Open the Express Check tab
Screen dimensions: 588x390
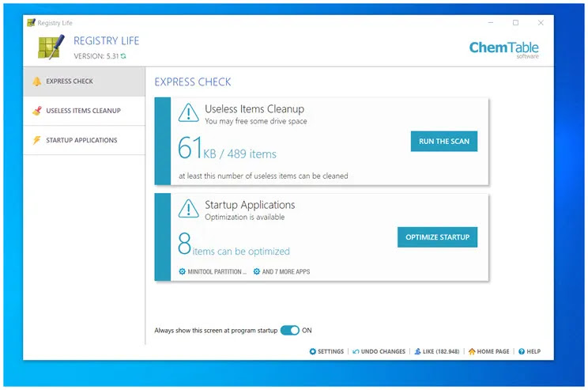pos(84,81)
